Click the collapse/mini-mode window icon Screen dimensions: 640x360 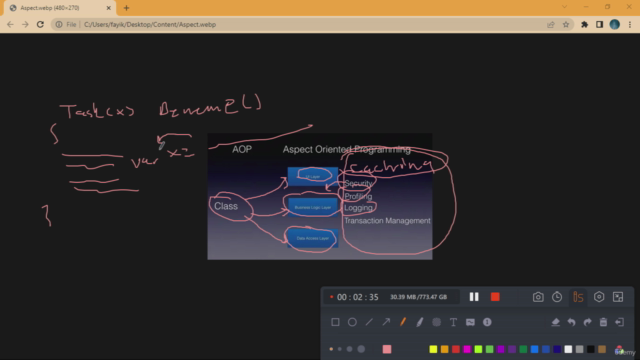pos(618,297)
